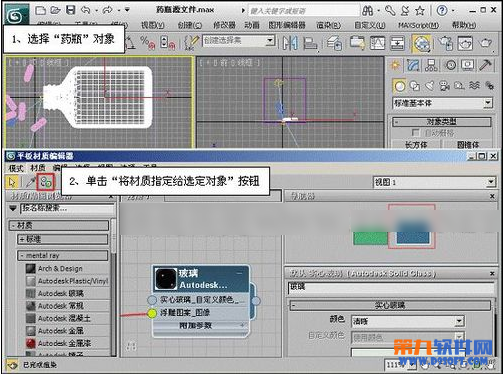Collapse the materials group in browser
Viewport: 504px width, 374px height.
click(x=59, y=225)
